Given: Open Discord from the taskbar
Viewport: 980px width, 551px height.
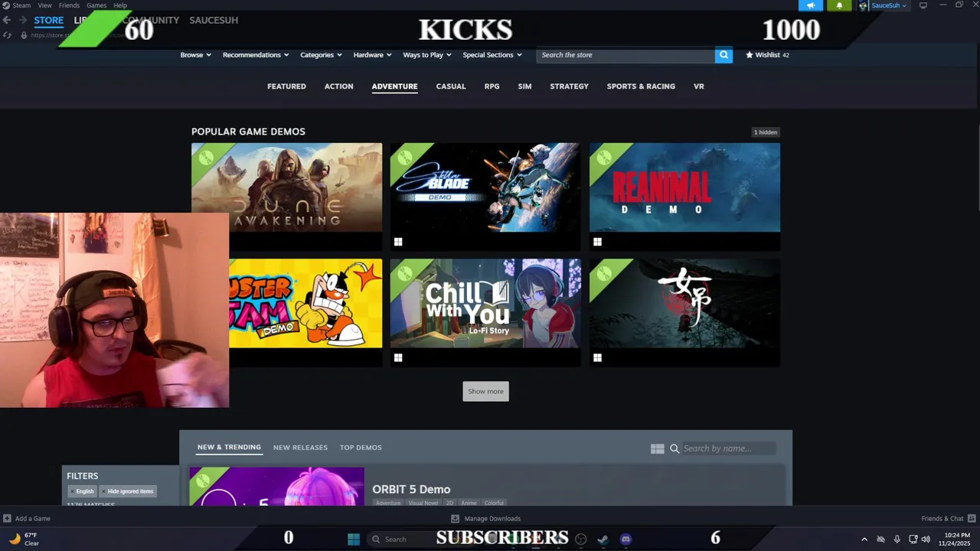Looking at the screenshot, I should 626,539.
